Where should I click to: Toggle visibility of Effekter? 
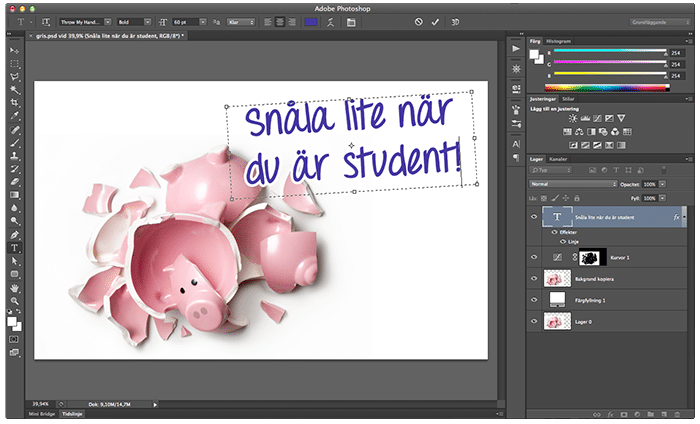pyautogui.click(x=554, y=232)
